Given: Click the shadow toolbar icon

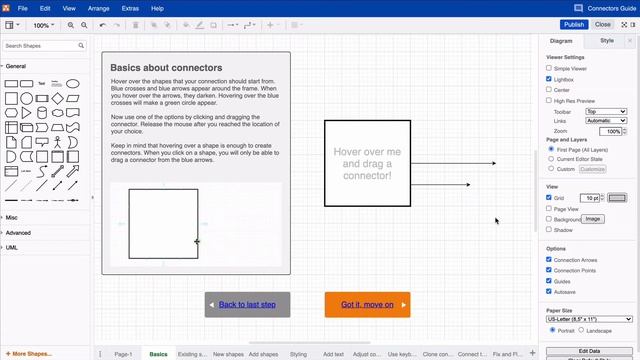Looking at the screenshot, I should pos(213,25).
